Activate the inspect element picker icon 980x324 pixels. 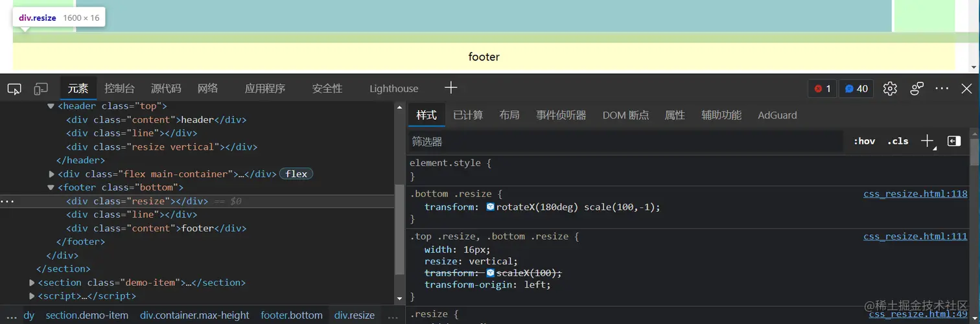pos(14,89)
